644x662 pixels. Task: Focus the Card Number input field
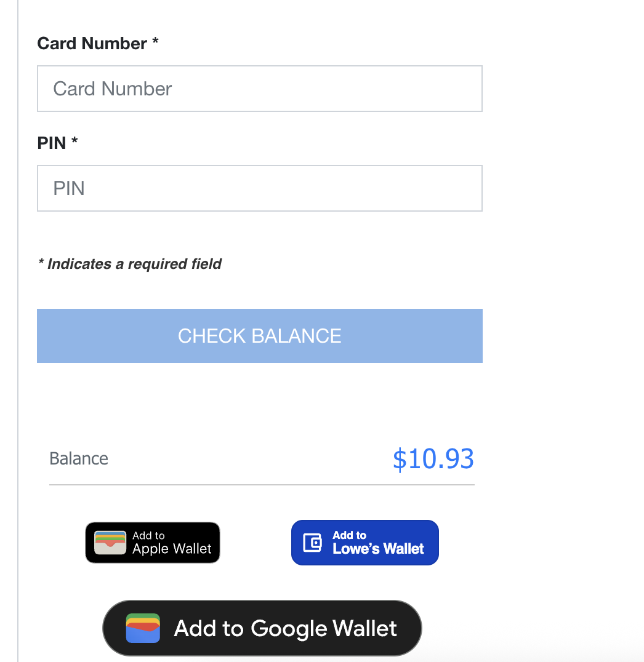click(x=259, y=89)
